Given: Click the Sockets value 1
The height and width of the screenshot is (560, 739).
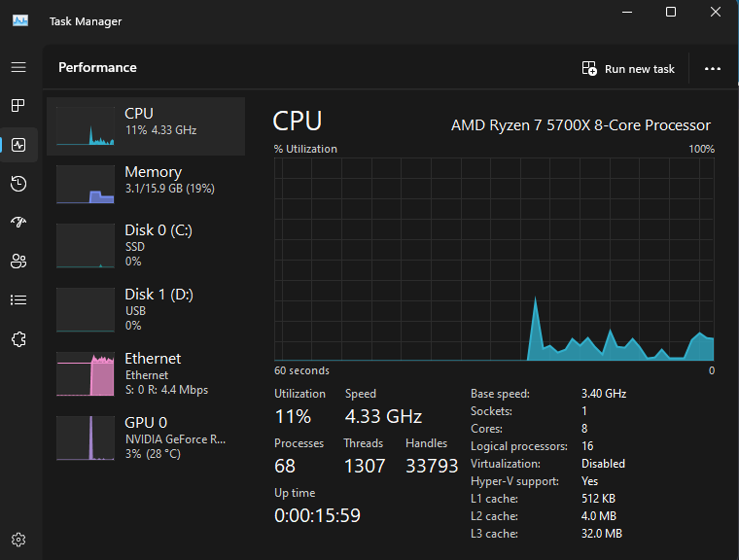Looking at the screenshot, I should pyautogui.click(x=584, y=411).
